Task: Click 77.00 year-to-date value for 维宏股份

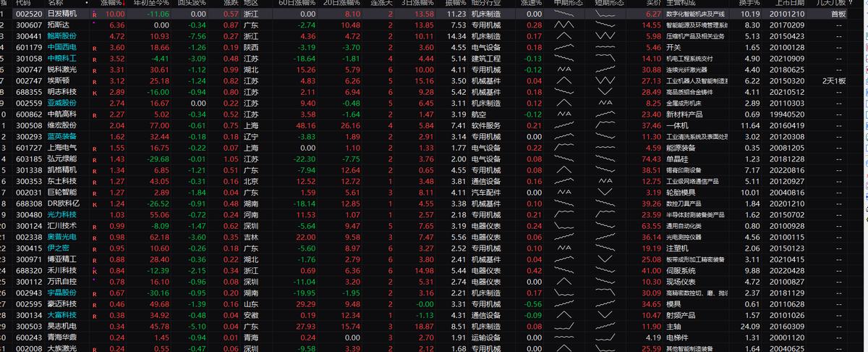Action: 158,125
